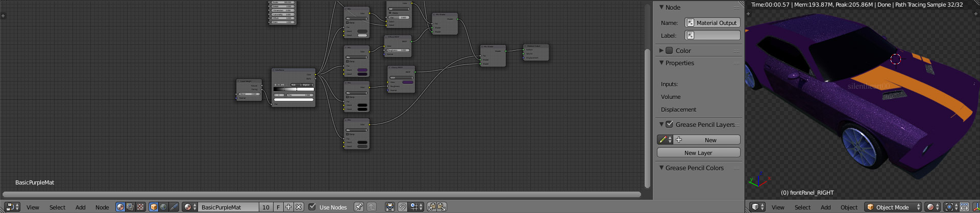Click the New Layer button

698,153
